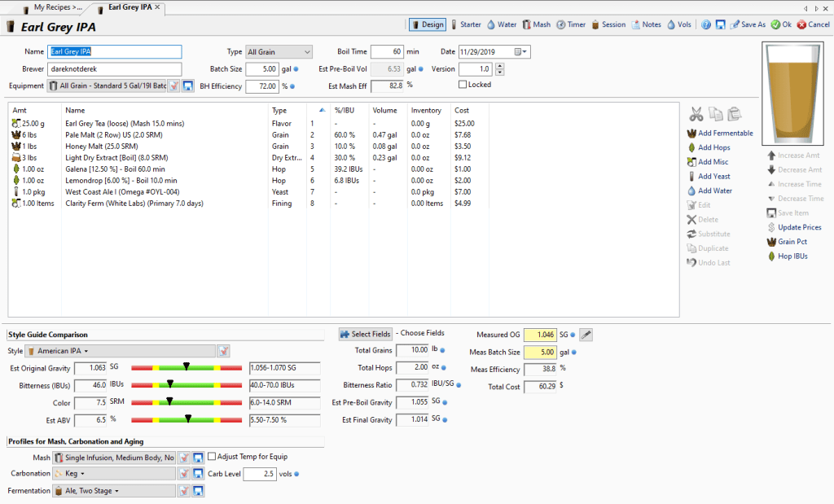Image resolution: width=834 pixels, height=504 pixels.
Task: Click the Est Original Gravity range slider
Action: (x=187, y=367)
